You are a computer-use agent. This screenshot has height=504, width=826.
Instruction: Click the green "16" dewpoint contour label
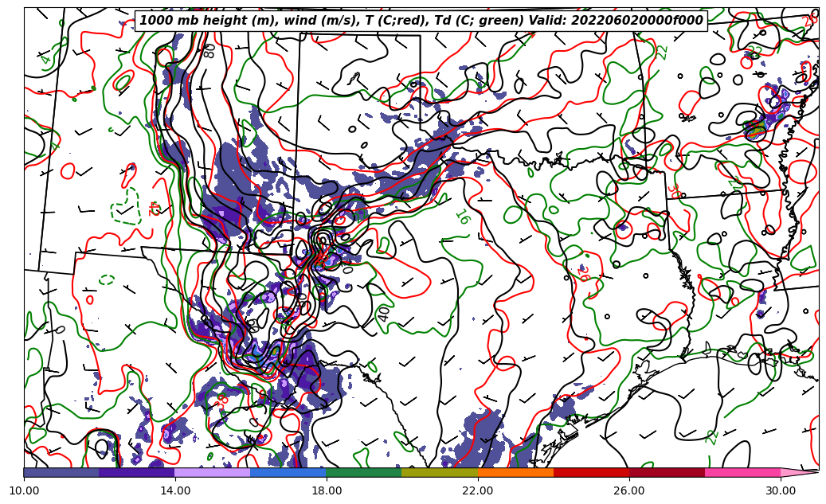coord(462,217)
